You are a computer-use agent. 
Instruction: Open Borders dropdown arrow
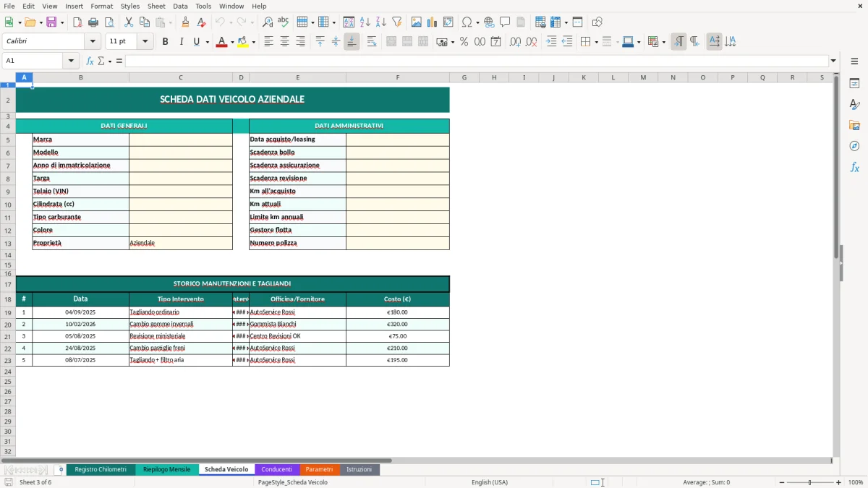pyautogui.click(x=595, y=42)
